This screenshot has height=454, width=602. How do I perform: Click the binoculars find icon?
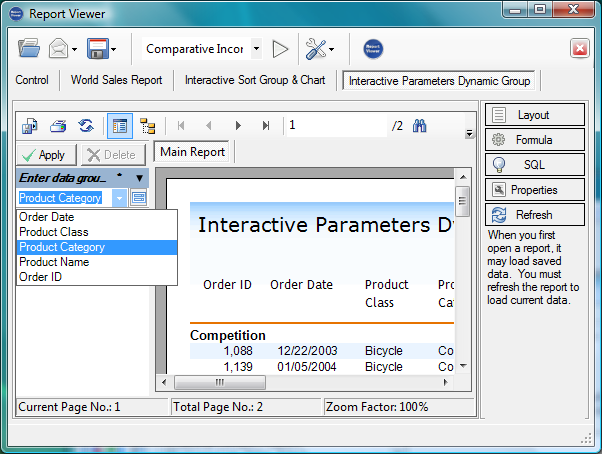(421, 126)
